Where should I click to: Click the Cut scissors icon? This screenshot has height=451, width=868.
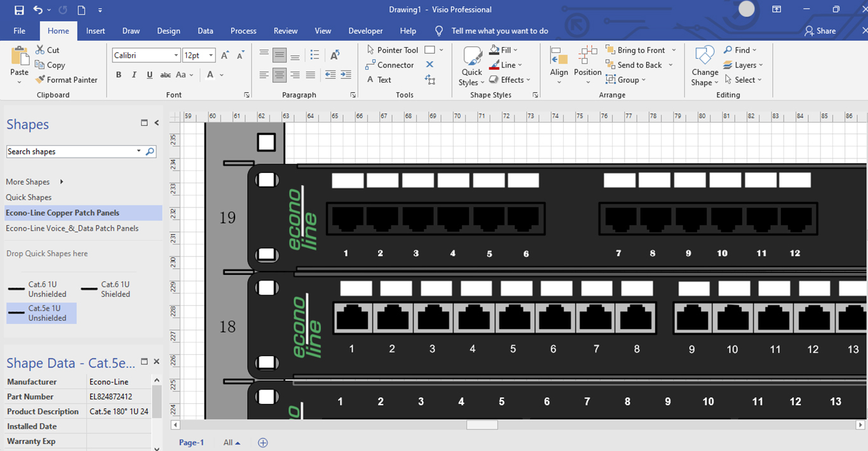coord(40,50)
